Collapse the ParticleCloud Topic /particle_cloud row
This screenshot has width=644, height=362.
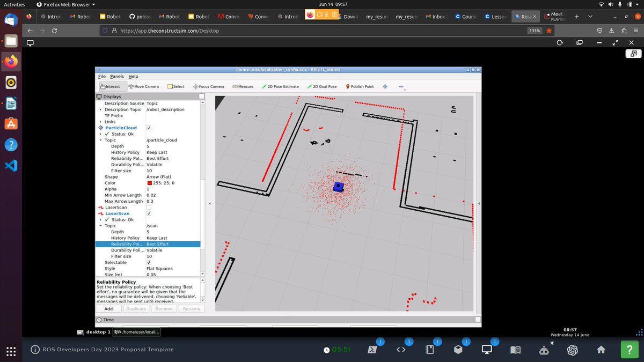(100, 140)
